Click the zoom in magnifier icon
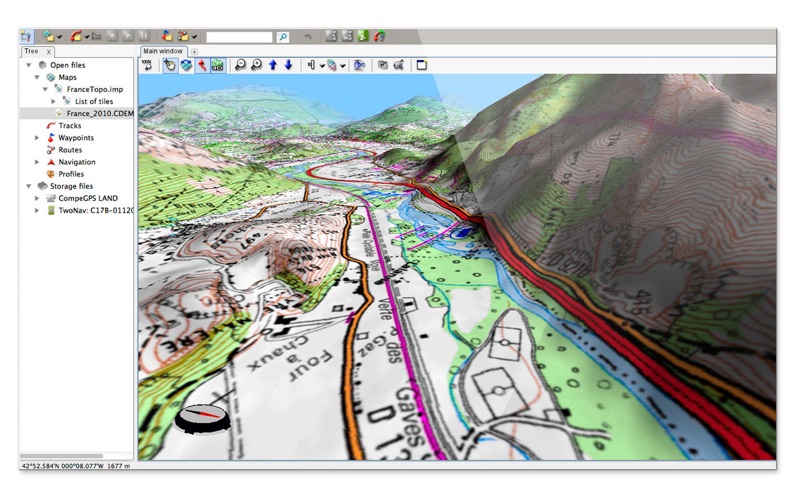Image resolution: width=800 pixels, height=500 pixels. (257, 65)
